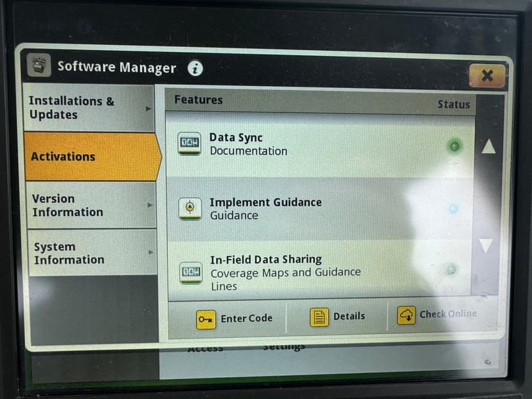Click the Implement Guidance feature icon
The image size is (532, 399).
pos(189,208)
